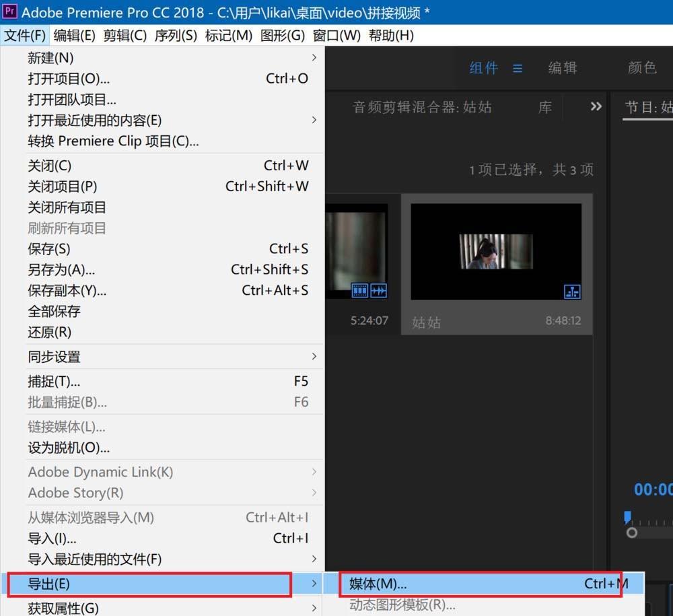
Task: Open the 库 panel tab
Action: [x=544, y=106]
